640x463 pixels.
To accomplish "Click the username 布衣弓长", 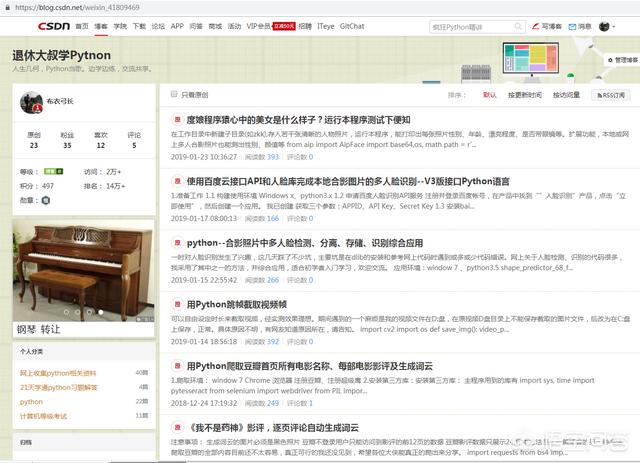I will [60, 101].
